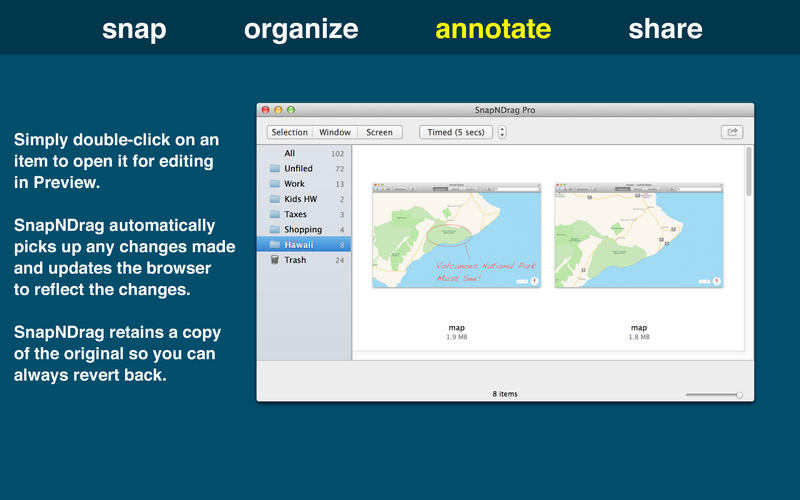Open the Taxes folder
The height and width of the screenshot is (500, 800).
coord(296,214)
